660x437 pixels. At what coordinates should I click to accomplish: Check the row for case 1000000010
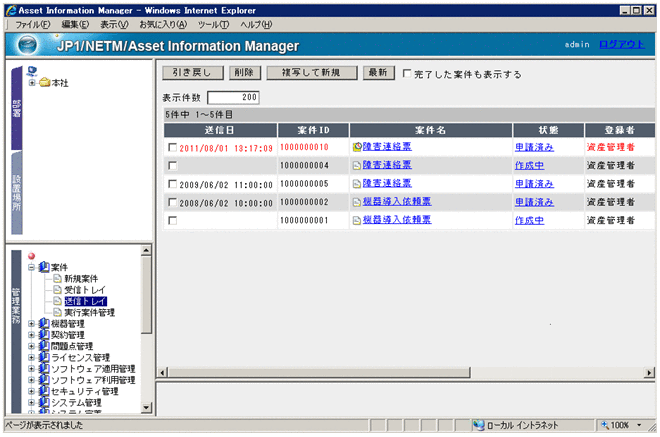coord(172,147)
